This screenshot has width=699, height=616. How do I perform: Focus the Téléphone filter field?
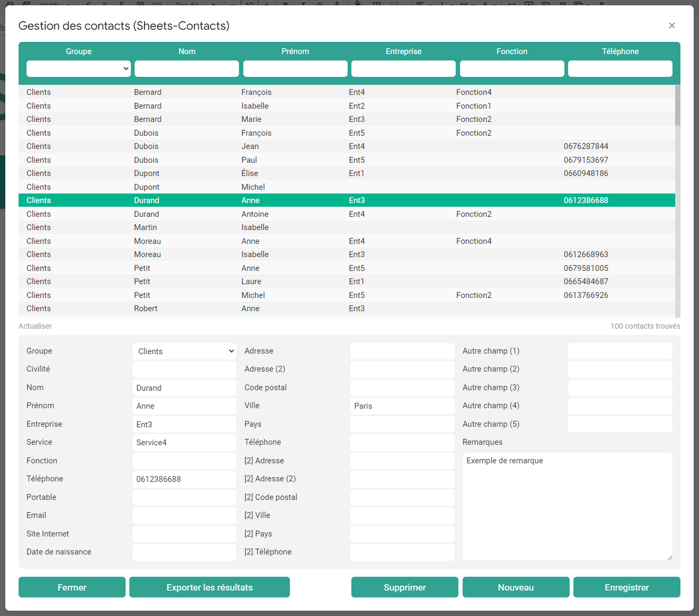pyautogui.click(x=620, y=69)
